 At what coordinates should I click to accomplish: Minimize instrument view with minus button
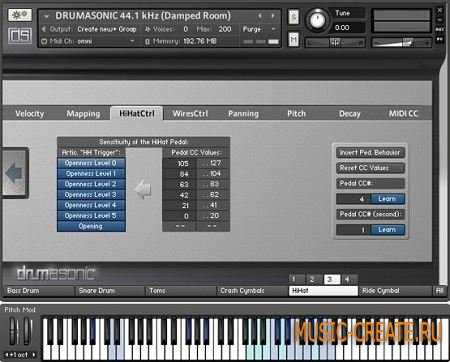pyautogui.click(x=440, y=20)
